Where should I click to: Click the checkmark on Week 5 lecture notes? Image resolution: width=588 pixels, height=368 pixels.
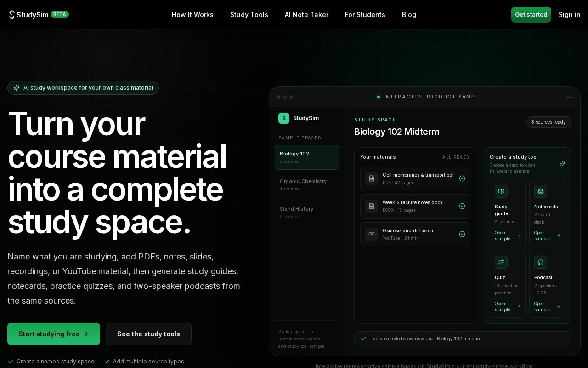pos(462,206)
